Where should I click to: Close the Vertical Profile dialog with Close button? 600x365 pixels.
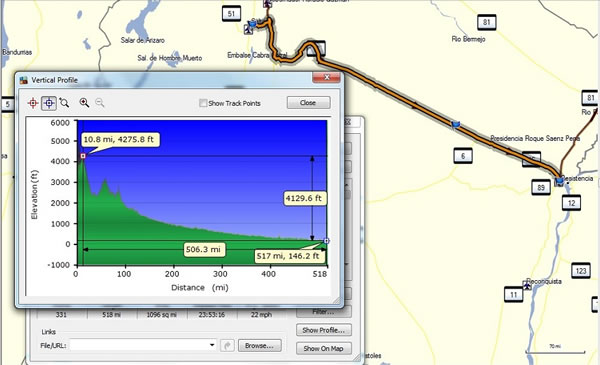pos(308,103)
